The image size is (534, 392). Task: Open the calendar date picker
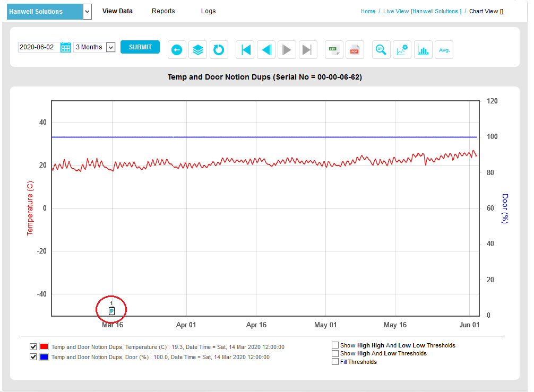pyautogui.click(x=66, y=47)
